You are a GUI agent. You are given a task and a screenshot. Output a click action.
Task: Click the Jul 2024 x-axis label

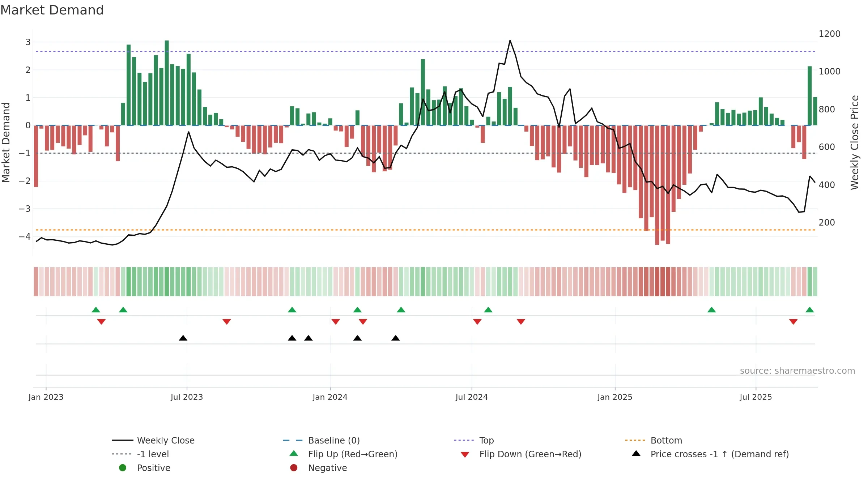[472, 397]
